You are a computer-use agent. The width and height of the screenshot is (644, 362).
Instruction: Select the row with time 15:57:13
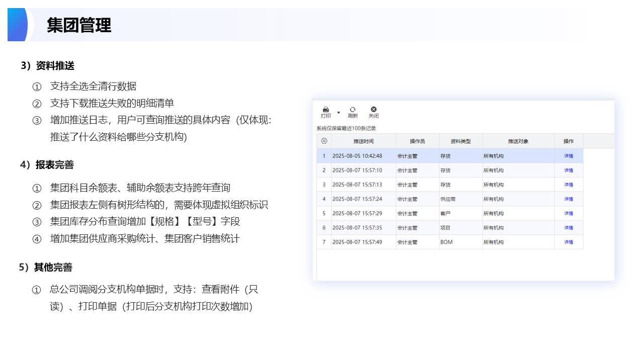coord(357,185)
